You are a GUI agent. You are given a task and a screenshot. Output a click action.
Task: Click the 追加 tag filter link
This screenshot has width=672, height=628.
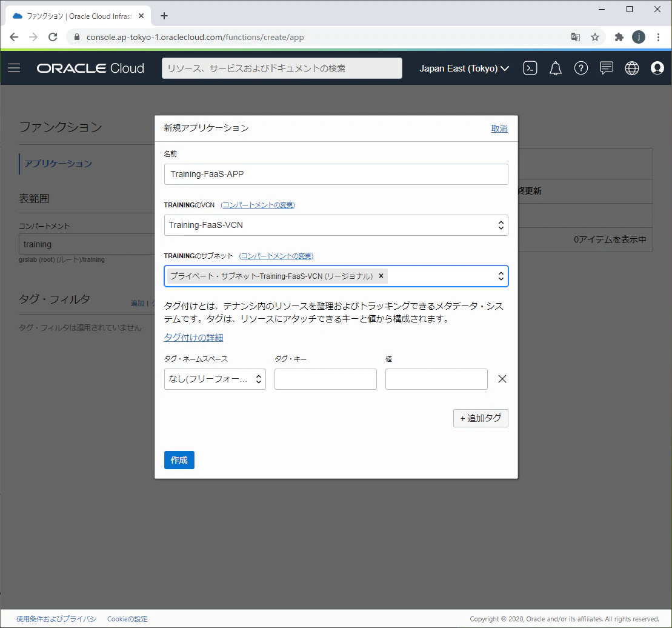pyautogui.click(x=138, y=303)
